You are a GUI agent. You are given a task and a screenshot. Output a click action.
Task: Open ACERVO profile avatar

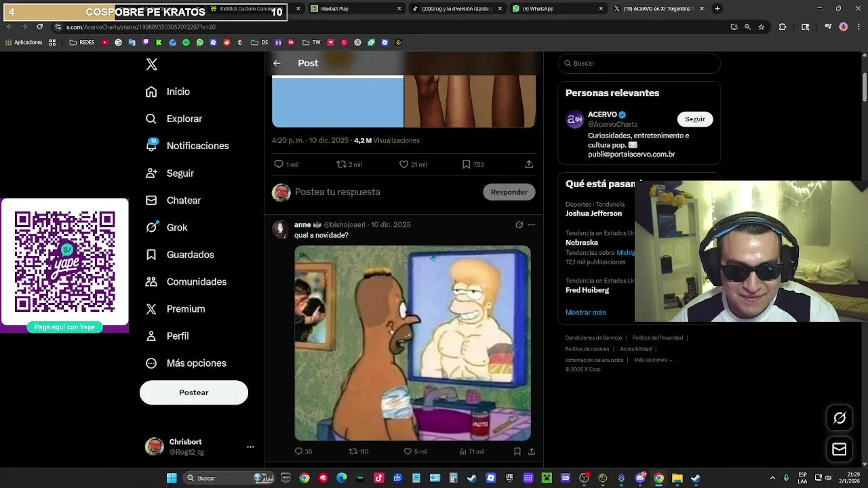tap(574, 120)
